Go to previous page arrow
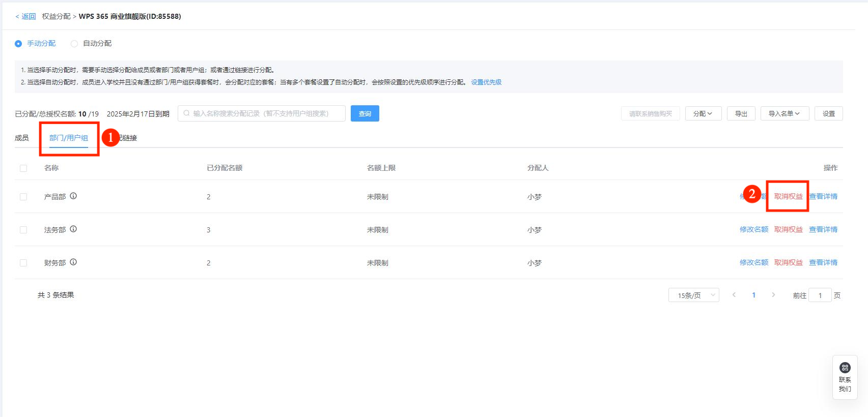Image resolution: width=868 pixels, height=417 pixels. (x=734, y=295)
